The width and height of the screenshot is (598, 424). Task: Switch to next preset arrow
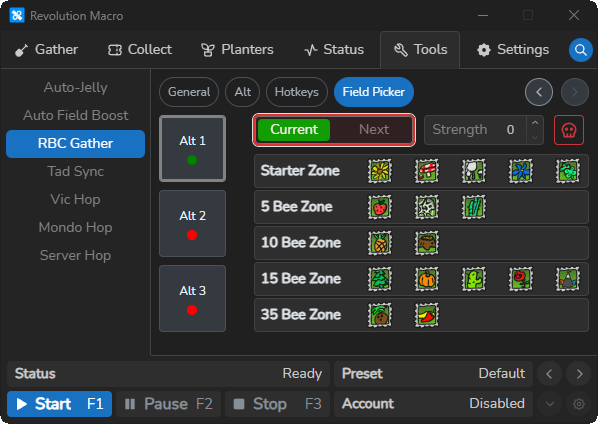pyautogui.click(x=579, y=374)
